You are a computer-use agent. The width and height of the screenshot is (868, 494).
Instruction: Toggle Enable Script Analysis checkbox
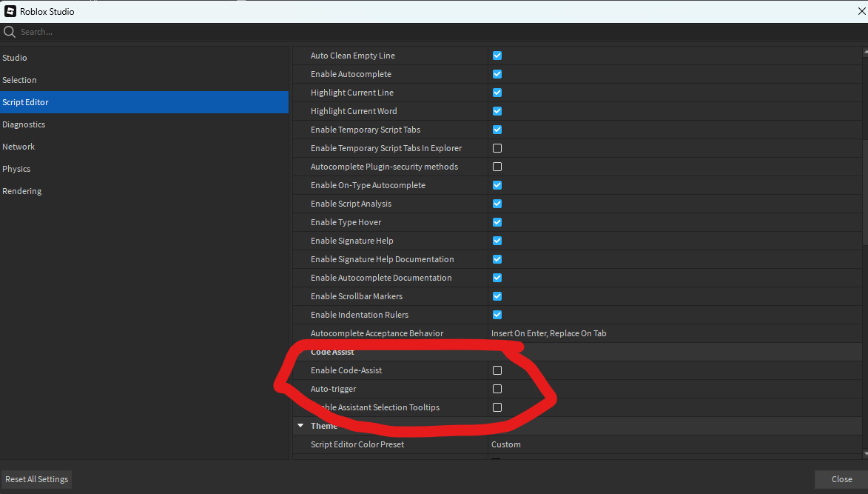coord(497,203)
